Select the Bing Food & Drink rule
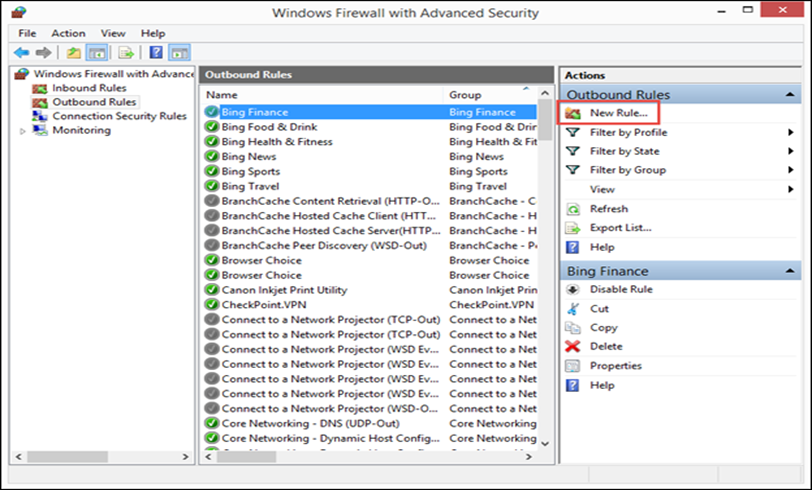Viewport: 812px width, 490px height. (x=269, y=127)
